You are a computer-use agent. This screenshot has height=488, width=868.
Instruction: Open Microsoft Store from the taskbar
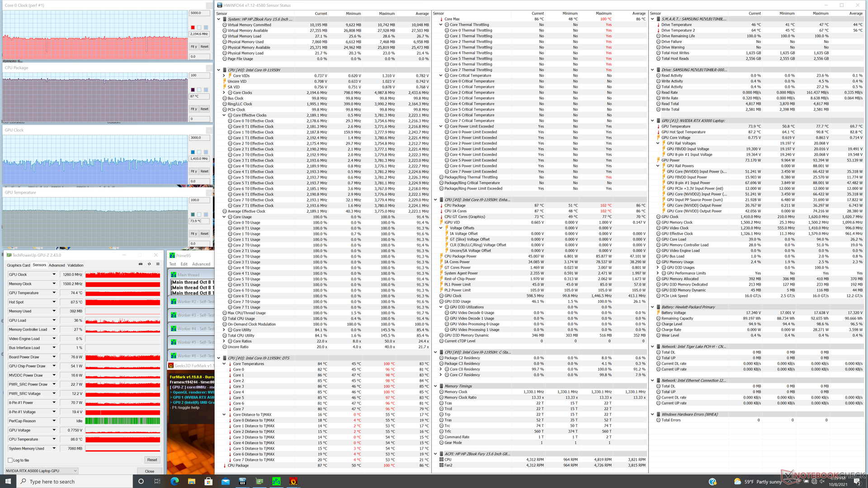point(208,481)
